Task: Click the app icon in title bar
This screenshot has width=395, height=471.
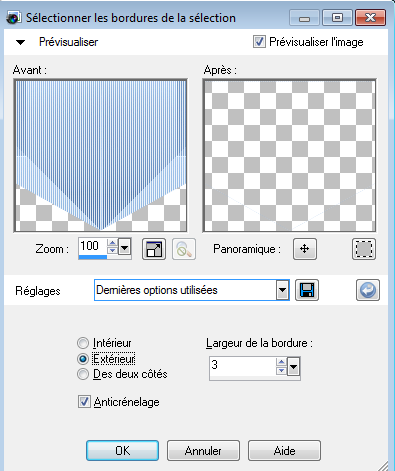Action: point(13,18)
